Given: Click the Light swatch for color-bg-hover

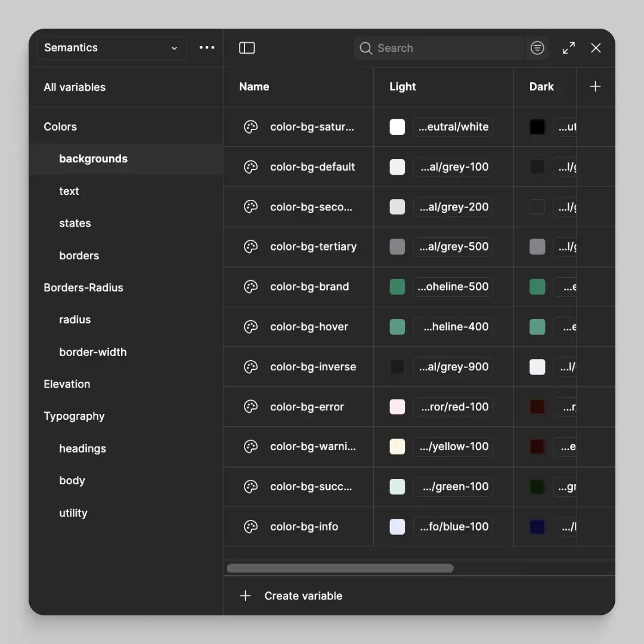Looking at the screenshot, I should coord(397,327).
